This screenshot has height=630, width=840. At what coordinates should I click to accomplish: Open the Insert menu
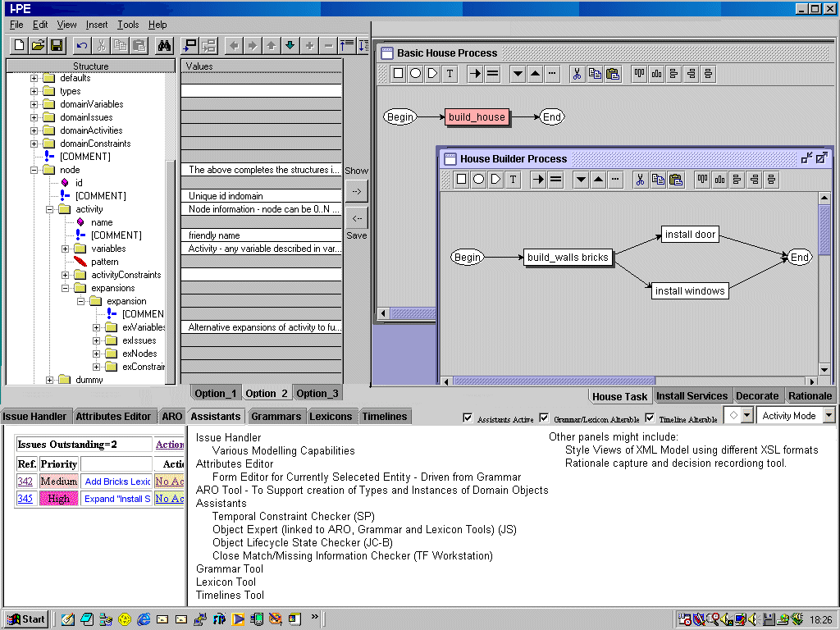[96, 25]
